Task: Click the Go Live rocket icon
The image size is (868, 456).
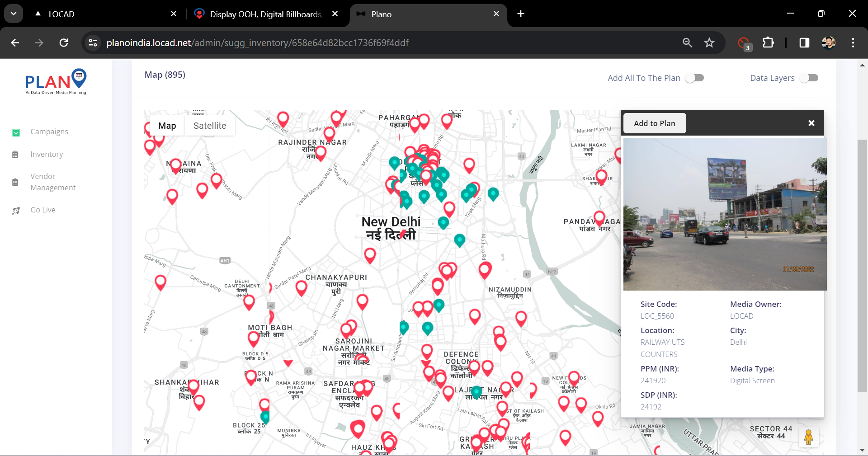Action: click(16, 211)
